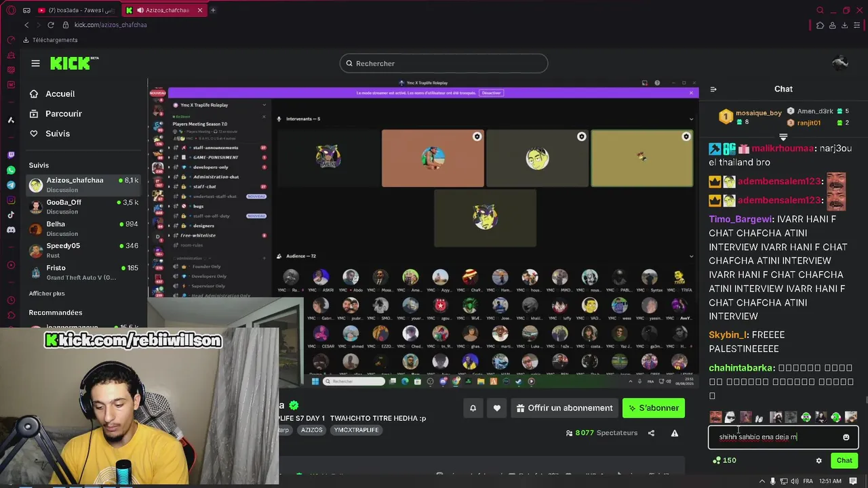Viewport: 868px width, 488px height.
Task: Expand chat leaderboard chevron below gifters
Action: click(x=783, y=138)
